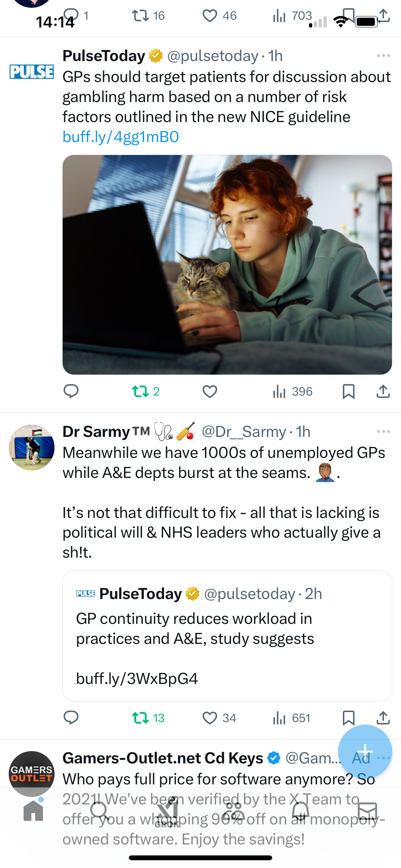Repost the PulseToday gambling harm tweet
Screen dimensions: 401x868
point(146,392)
